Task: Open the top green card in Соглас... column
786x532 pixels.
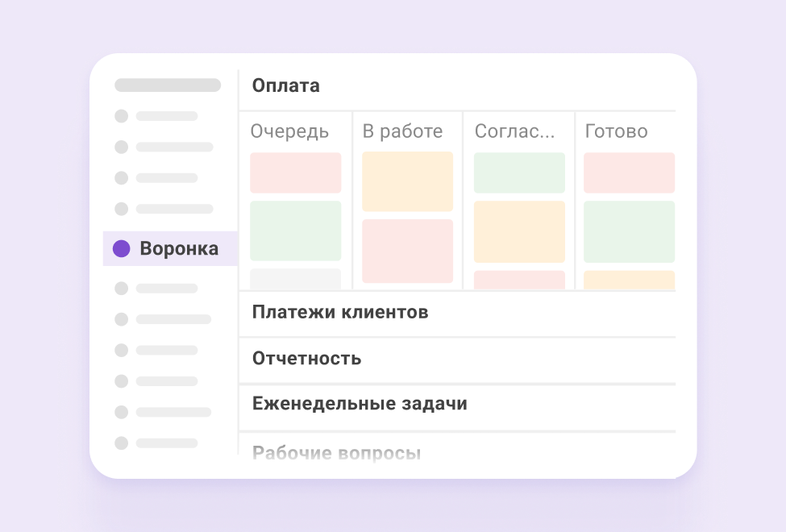Action: [x=519, y=172]
